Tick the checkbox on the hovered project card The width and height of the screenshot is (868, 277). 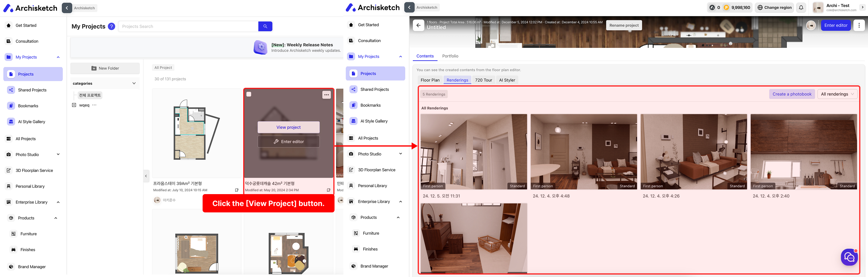(249, 94)
